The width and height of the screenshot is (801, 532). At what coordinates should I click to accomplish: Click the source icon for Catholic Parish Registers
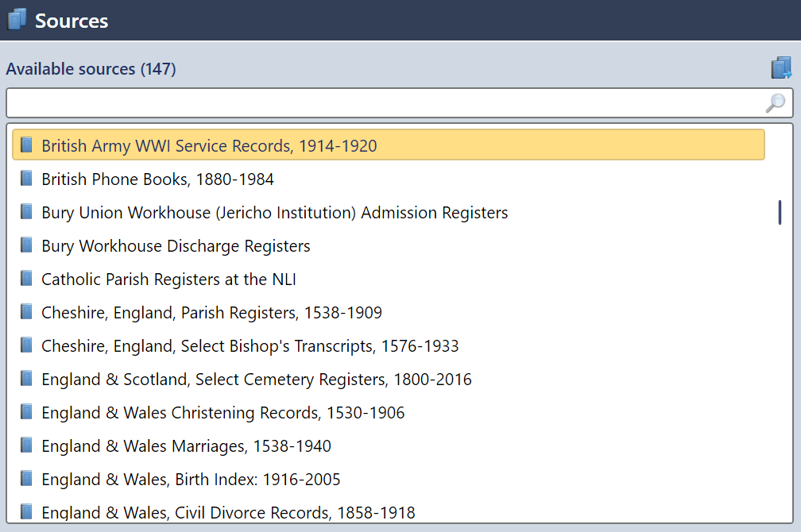pyautogui.click(x=26, y=278)
